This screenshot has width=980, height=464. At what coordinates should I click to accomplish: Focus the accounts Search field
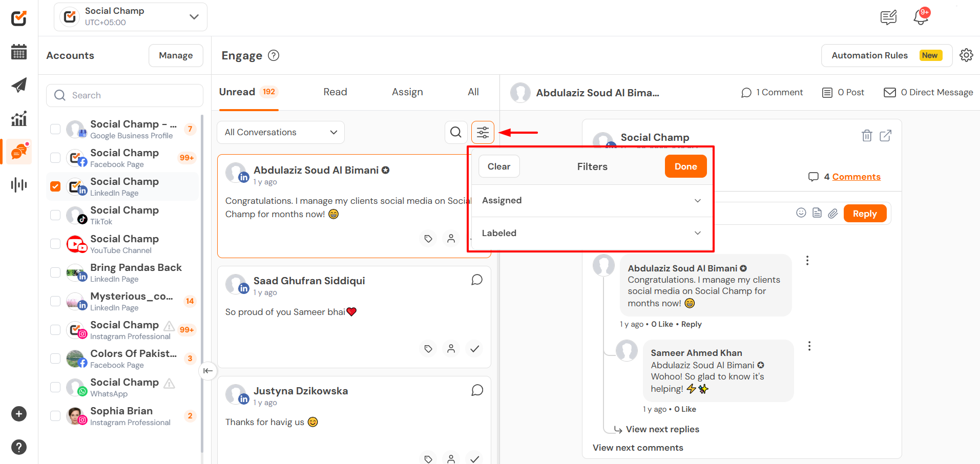click(x=124, y=95)
